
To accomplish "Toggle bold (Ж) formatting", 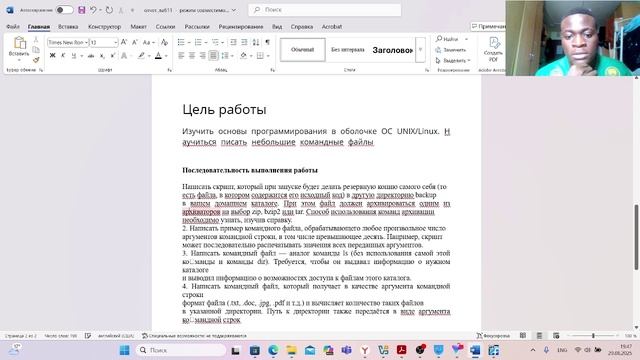I will click(52, 56).
